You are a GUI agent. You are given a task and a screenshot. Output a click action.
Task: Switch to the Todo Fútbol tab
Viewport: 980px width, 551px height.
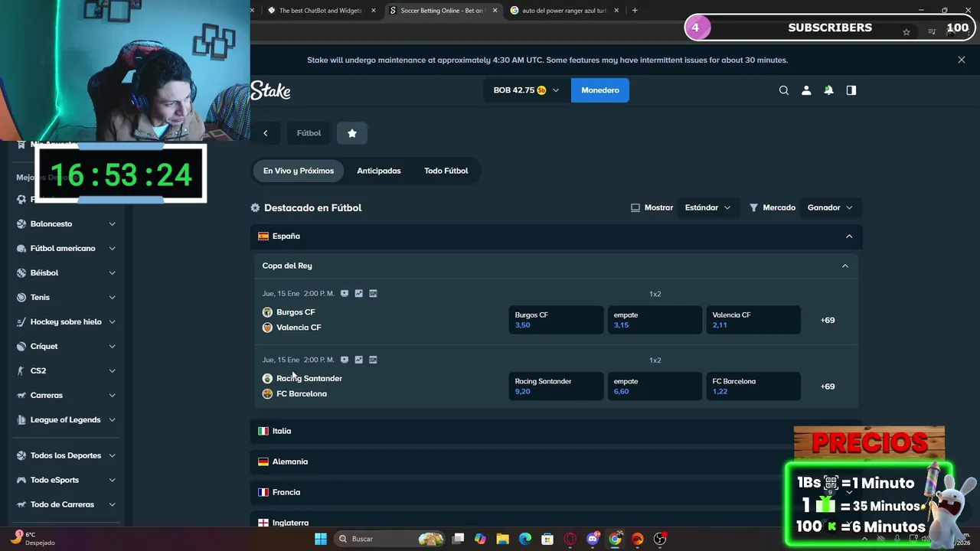click(x=446, y=171)
